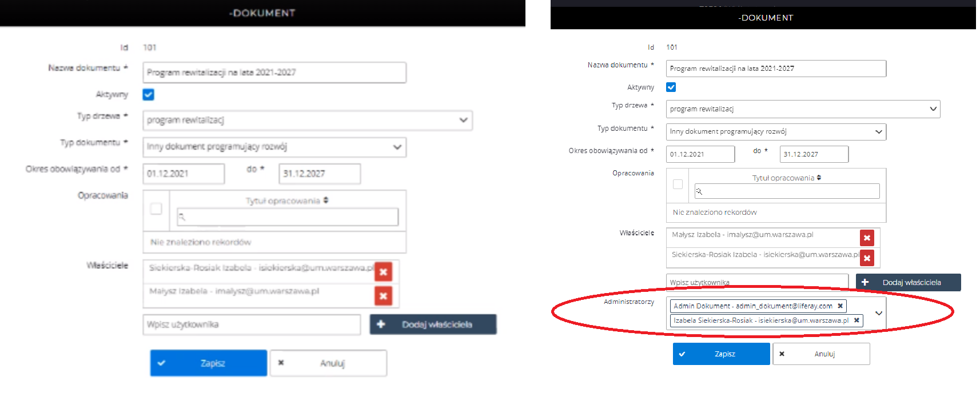Image resolution: width=980 pixels, height=393 pixels.
Task: Expand the Administratorzy multi-select list
Action: click(x=879, y=313)
